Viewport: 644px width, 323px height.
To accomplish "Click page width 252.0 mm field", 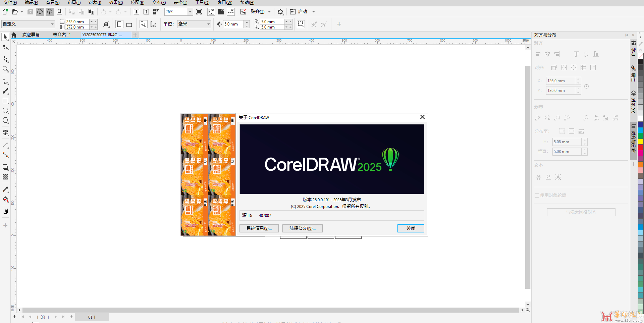I will 77,22.
